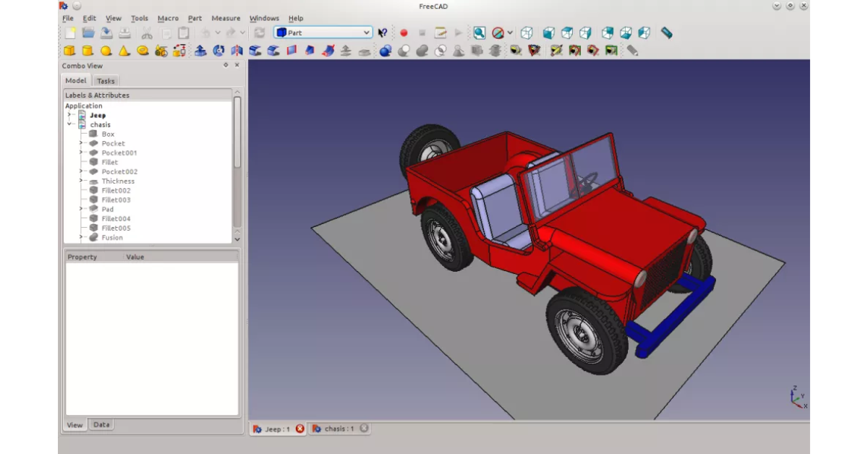
Task: Click the tree scrollbar down arrow
Action: point(237,239)
